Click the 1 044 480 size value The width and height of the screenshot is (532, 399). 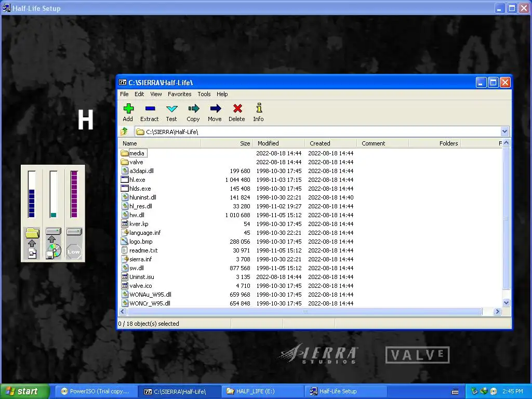[x=237, y=180]
